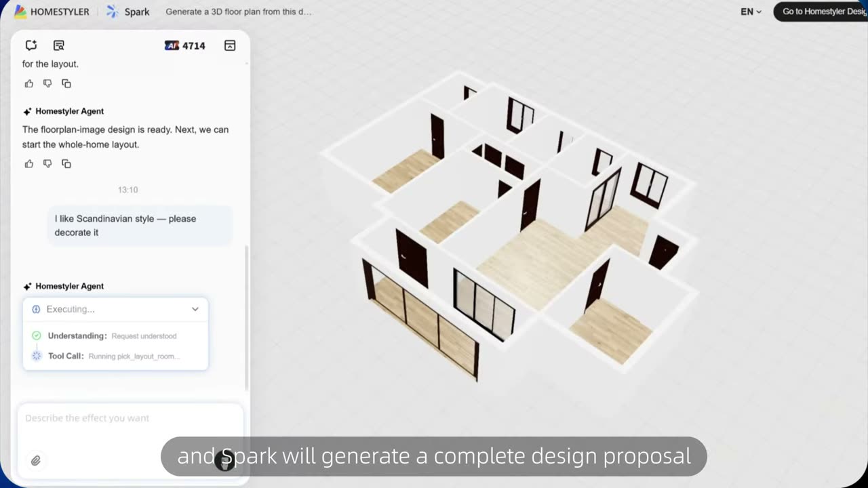Go to Homestyler Design
Image resolution: width=868 pixels, height=488 pixels.
(x=823, y=12)
